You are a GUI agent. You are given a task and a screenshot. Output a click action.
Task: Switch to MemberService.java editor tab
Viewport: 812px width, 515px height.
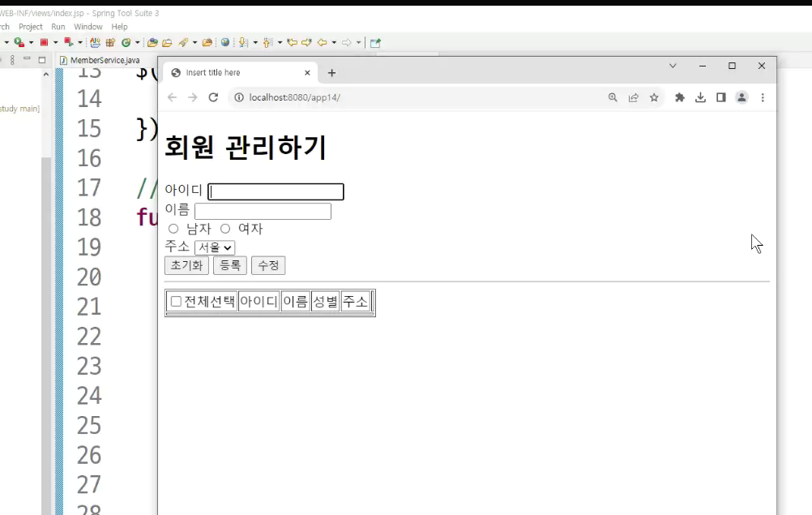100,60
